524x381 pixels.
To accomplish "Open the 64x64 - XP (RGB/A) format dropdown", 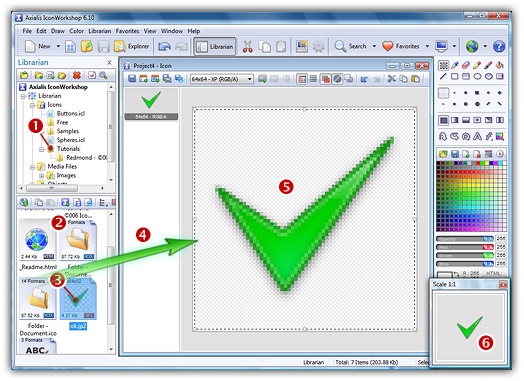I will [222, 79].
